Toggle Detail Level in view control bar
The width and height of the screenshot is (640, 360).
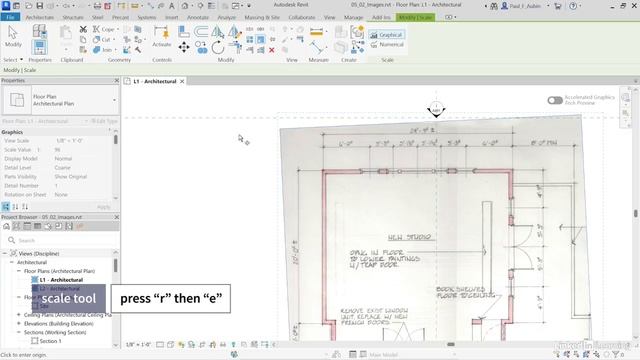pyautogui.click(x=160, y=344)
